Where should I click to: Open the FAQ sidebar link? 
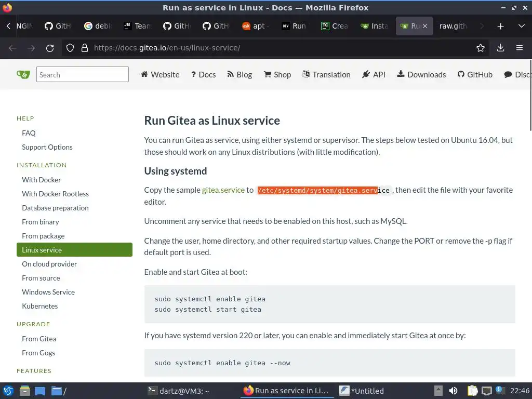(29, 133)
